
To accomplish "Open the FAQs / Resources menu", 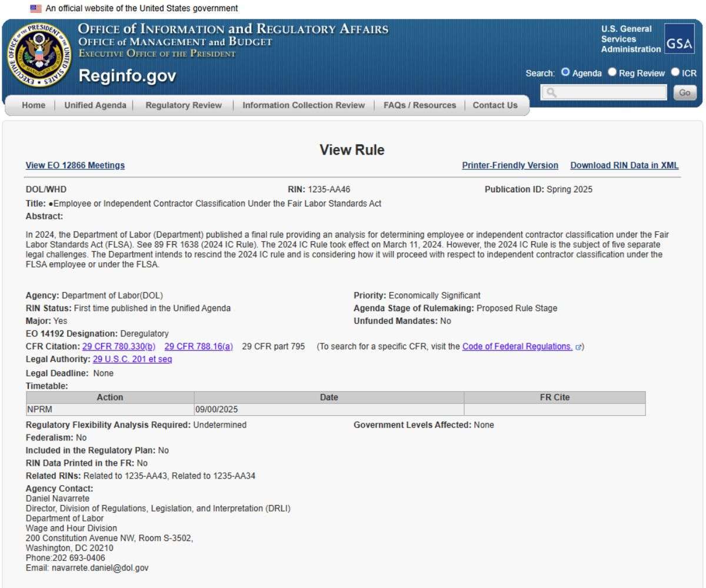I will 419,105.
